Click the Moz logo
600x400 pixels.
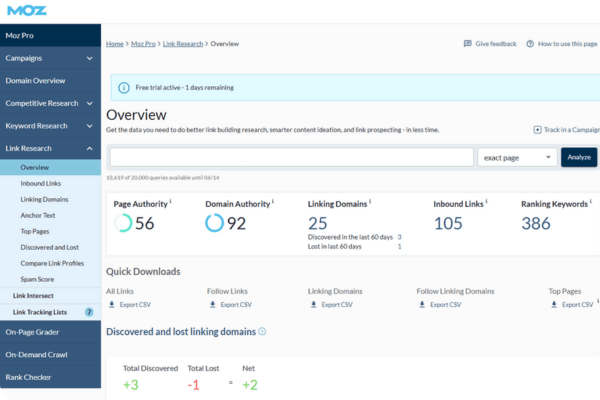point(27,11)
